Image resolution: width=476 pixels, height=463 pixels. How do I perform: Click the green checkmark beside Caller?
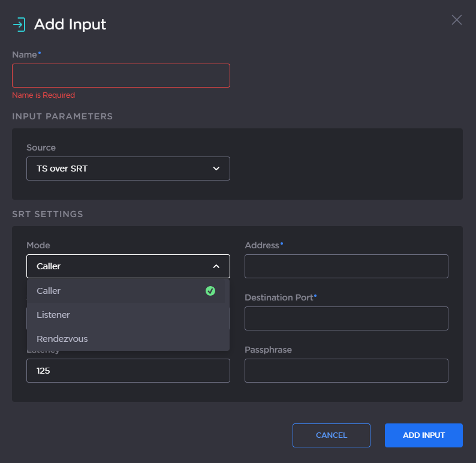pos(210,291)
